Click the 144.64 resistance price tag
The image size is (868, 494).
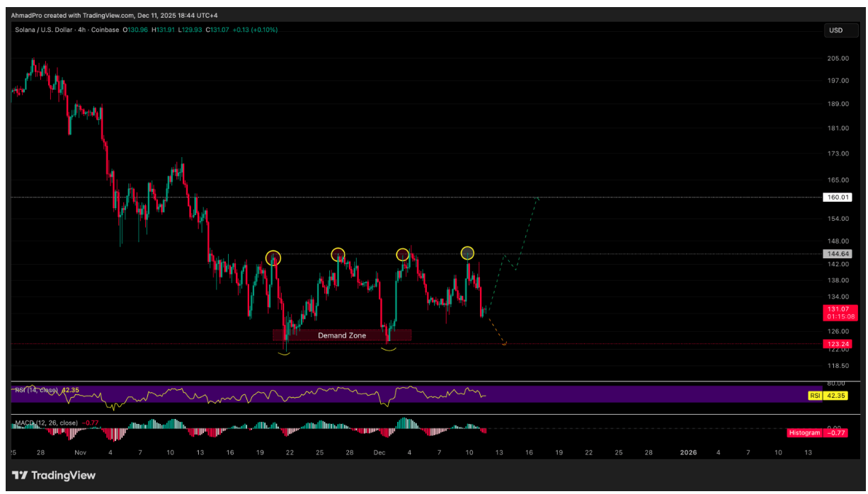(x=838, y=253)
